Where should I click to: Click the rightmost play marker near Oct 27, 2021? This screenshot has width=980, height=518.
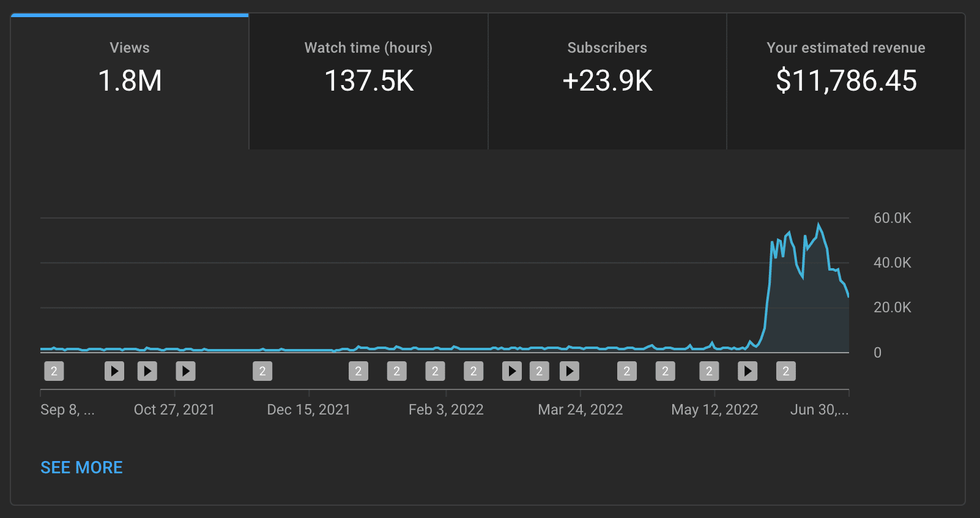[185, 370]
